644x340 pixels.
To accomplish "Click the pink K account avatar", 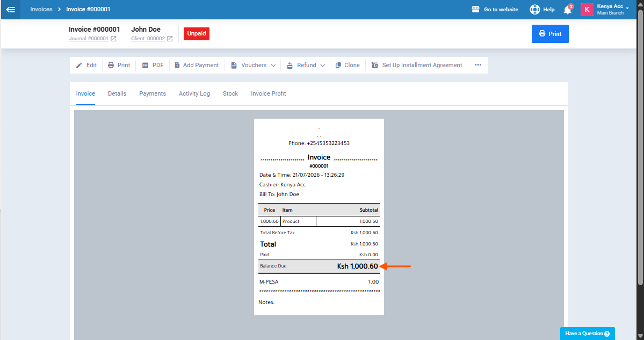I will pos(587,10).
